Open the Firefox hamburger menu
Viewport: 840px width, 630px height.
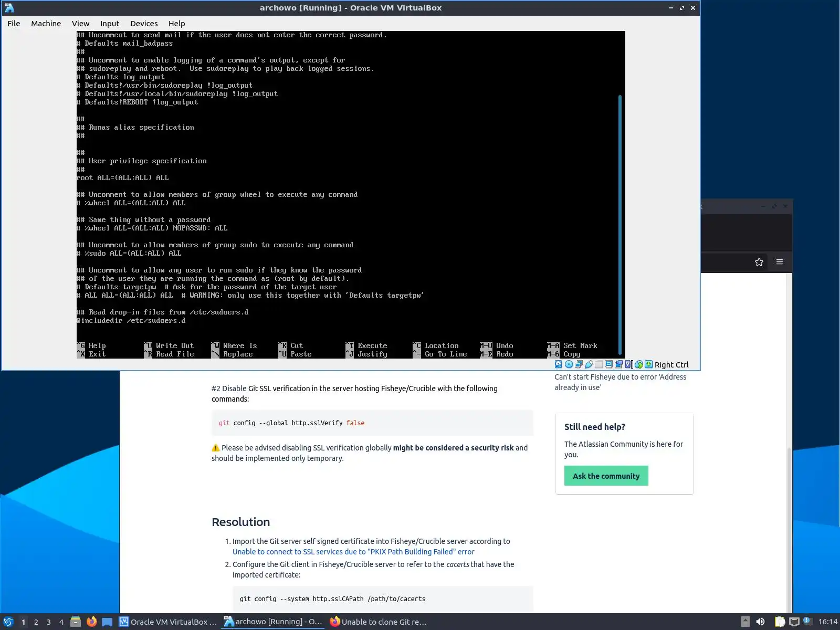[780, 262]
